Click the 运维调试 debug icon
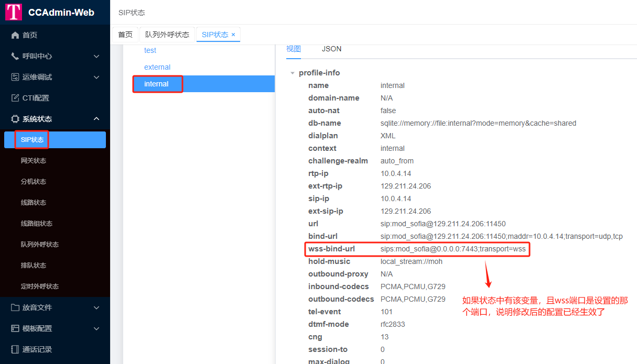637x364 pixels. coord(15,77)
